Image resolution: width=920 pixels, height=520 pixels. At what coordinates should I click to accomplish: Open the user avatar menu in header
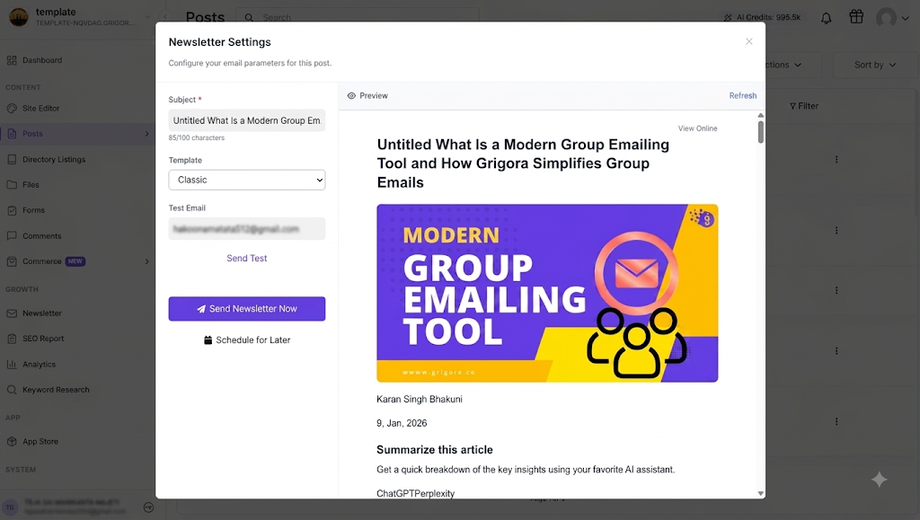(892, 18)
